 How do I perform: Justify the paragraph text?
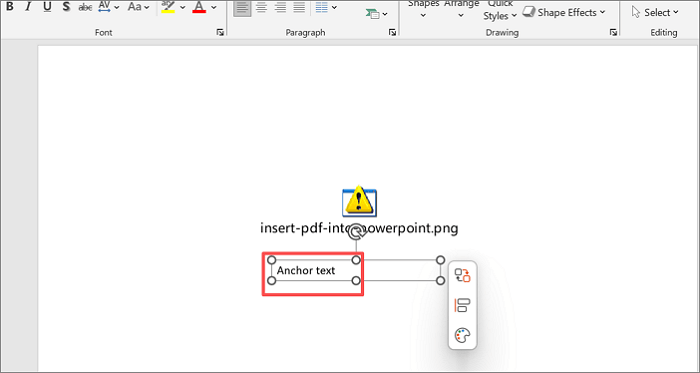[x=300, y=7]
